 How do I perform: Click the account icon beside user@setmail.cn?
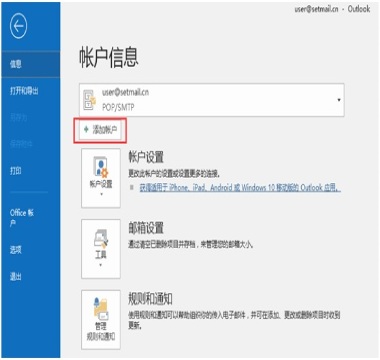coord(89,100)
